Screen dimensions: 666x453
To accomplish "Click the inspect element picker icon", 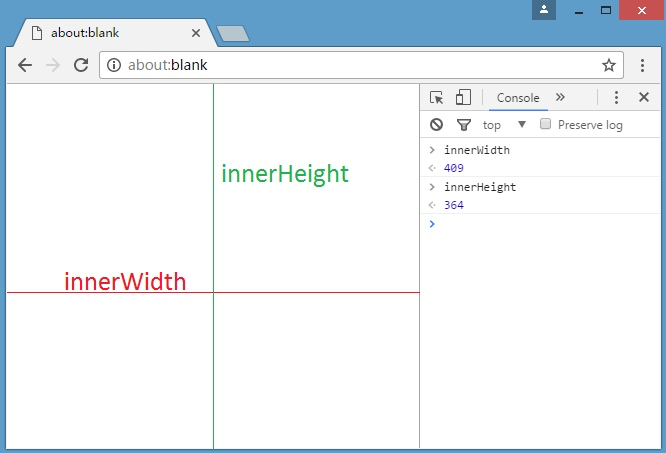I will click(x=436, y=97).
